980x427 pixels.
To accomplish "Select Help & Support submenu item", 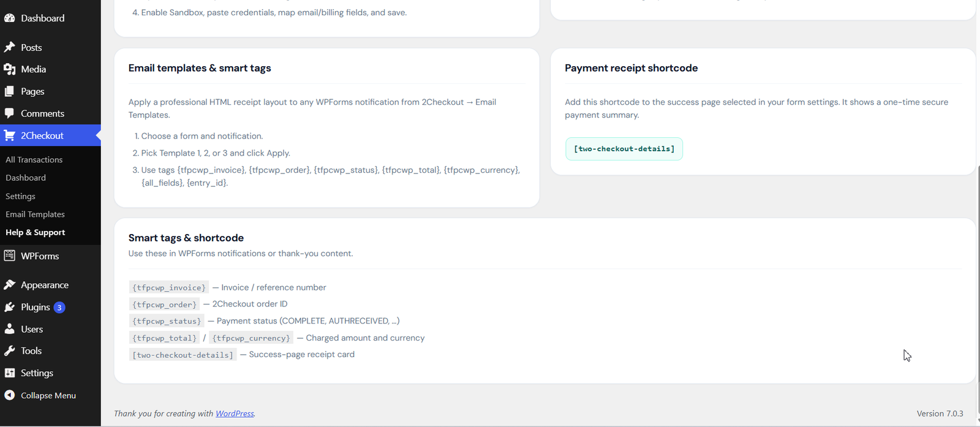I will 36,233.
